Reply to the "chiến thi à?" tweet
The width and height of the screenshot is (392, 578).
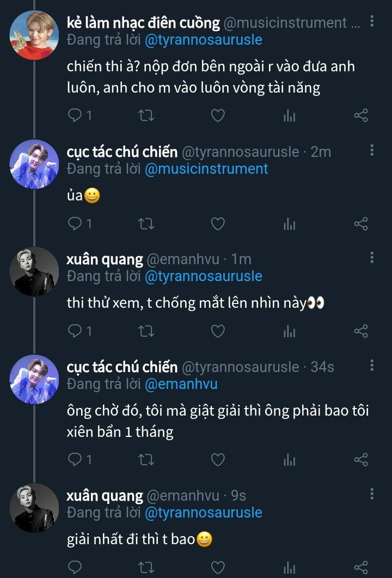tap(76, 115)
